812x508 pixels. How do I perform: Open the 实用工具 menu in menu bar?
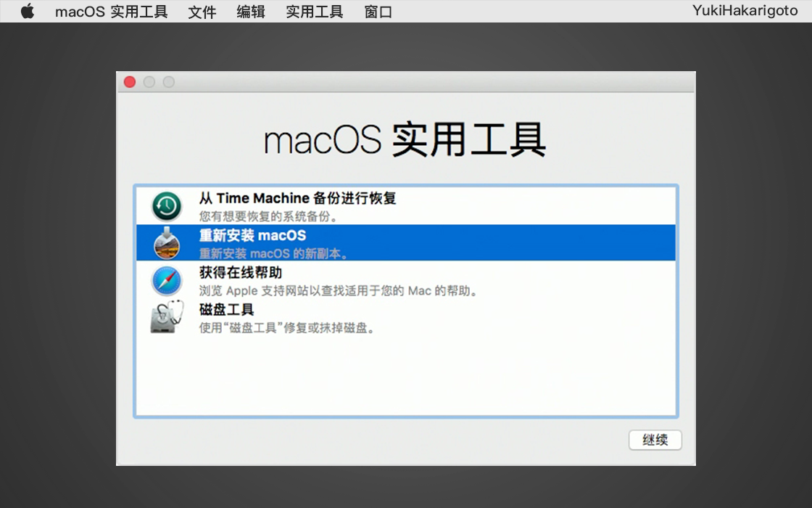click(315, 12)
